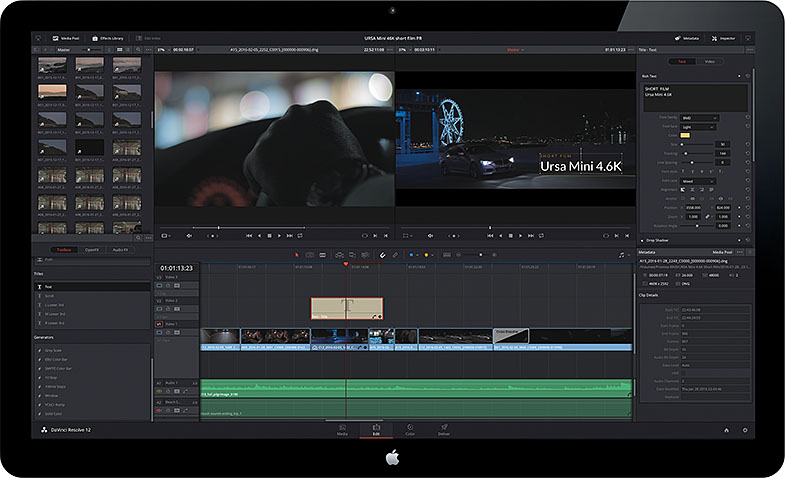
Task: Select the arrow Selection mode tool
Action: pyautogui.click(x=296, y=255)
